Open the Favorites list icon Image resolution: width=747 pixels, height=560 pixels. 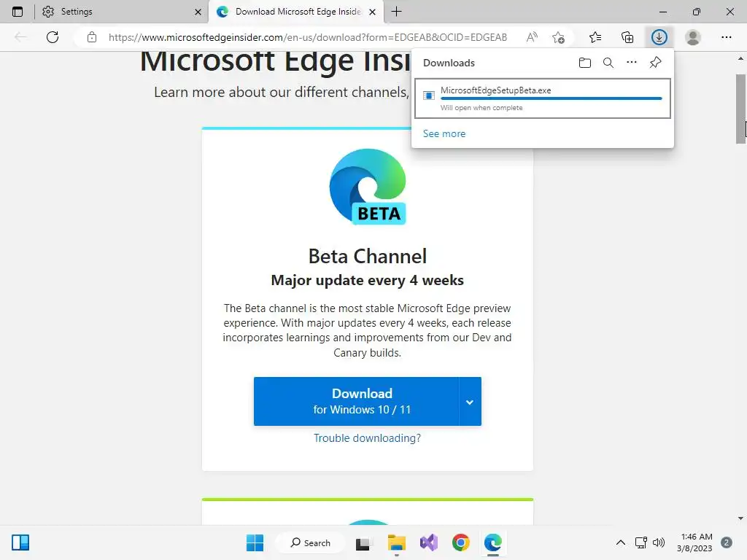(595, 37)
